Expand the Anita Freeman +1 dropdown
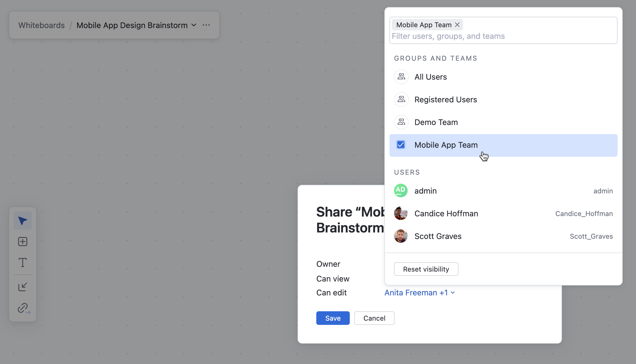 coord(419,293)
